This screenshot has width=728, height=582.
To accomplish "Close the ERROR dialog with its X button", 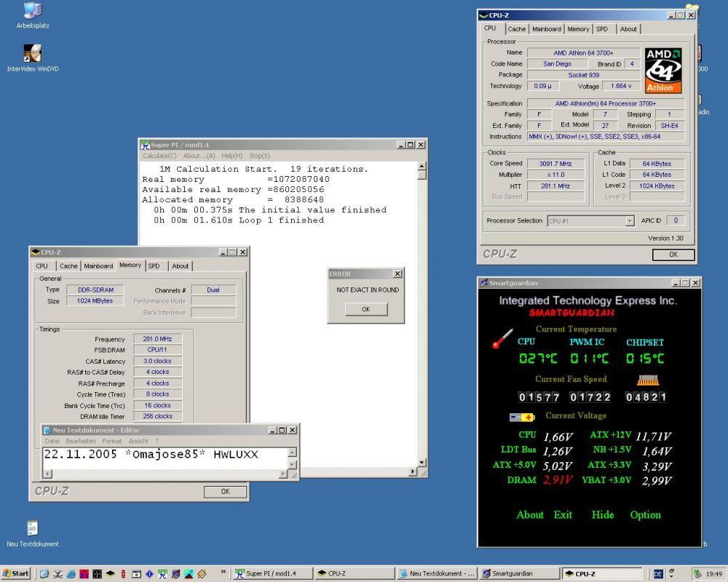I will pyautogui.click(x=397, y=274).
